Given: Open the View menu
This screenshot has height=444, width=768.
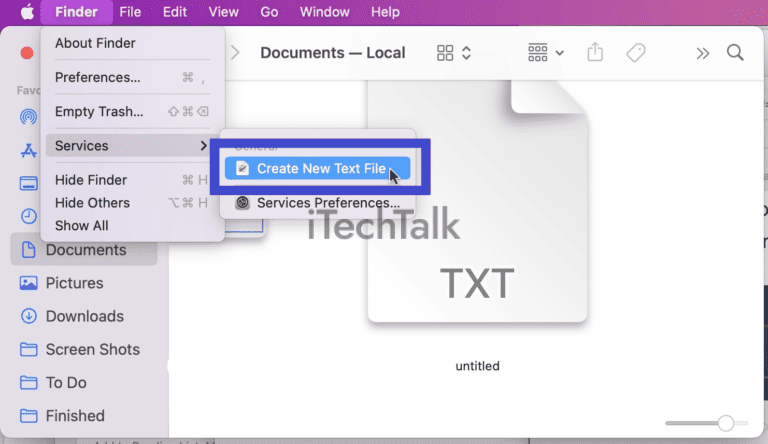Looking at the screenshot, I should pos(223,12).
